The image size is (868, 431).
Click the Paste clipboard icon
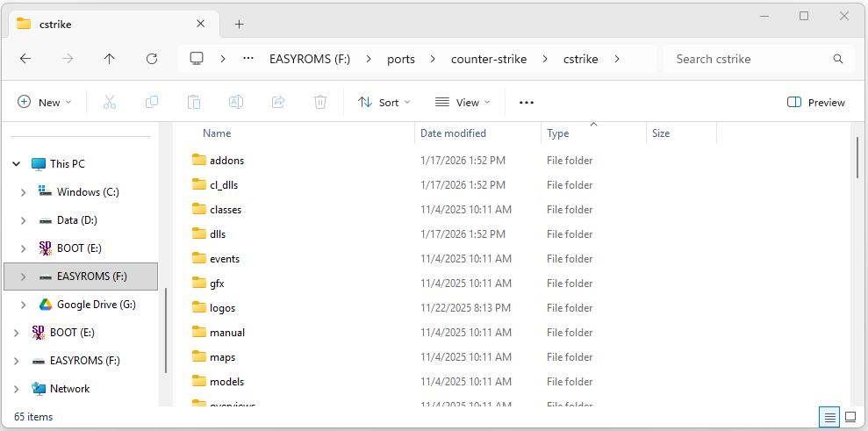pyautogui.click(x=194, y=102)
